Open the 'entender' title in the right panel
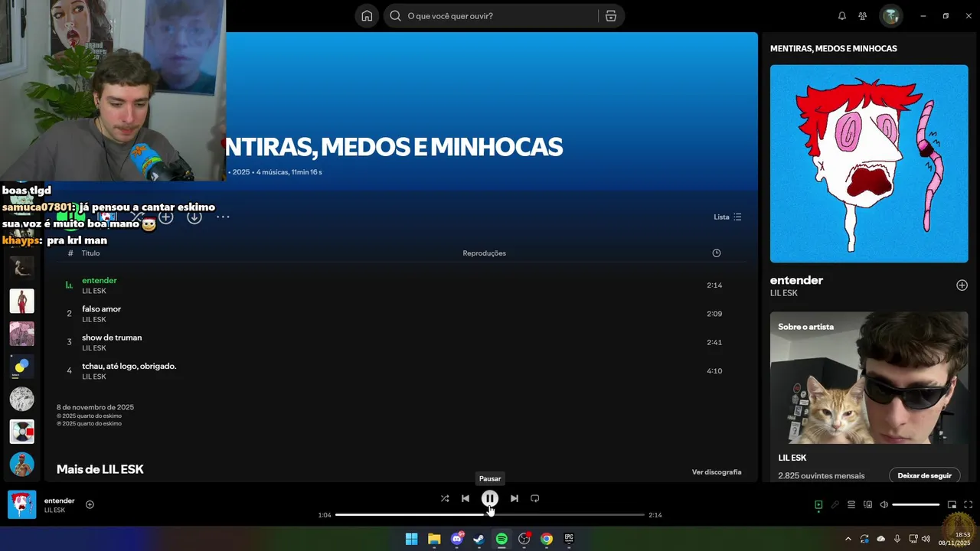The width and height of the screenshot is (980, 551). tap(796, 280)
